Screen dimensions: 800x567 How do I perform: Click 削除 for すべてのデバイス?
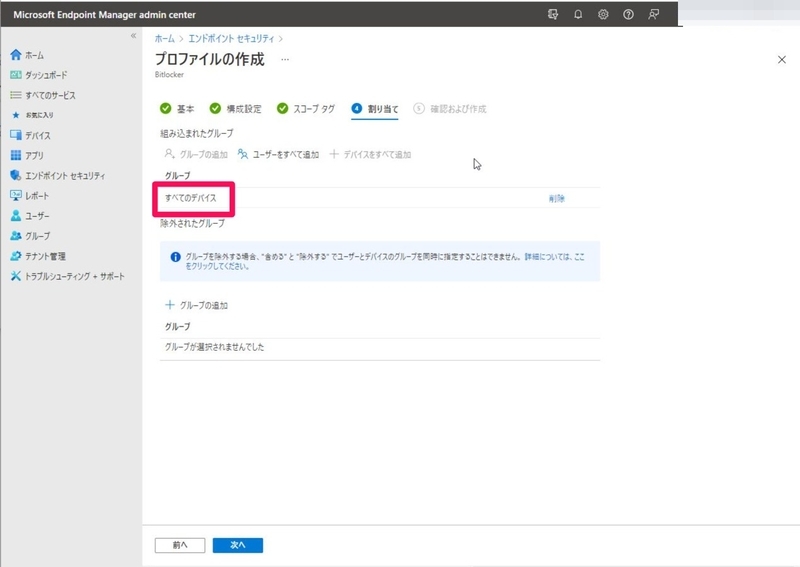click(557, 199)
